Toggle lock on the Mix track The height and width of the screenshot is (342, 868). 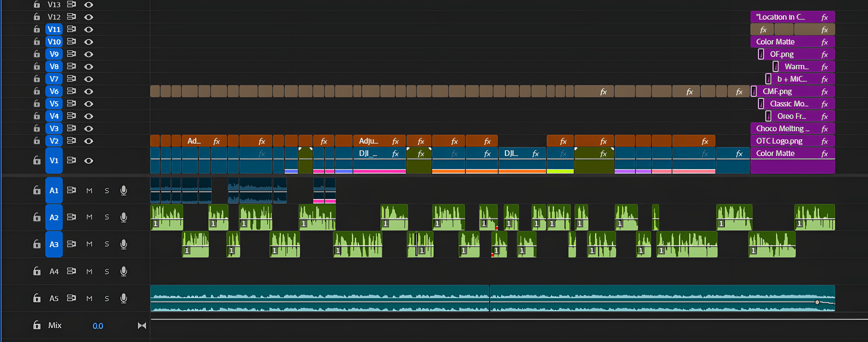[37, 325]
